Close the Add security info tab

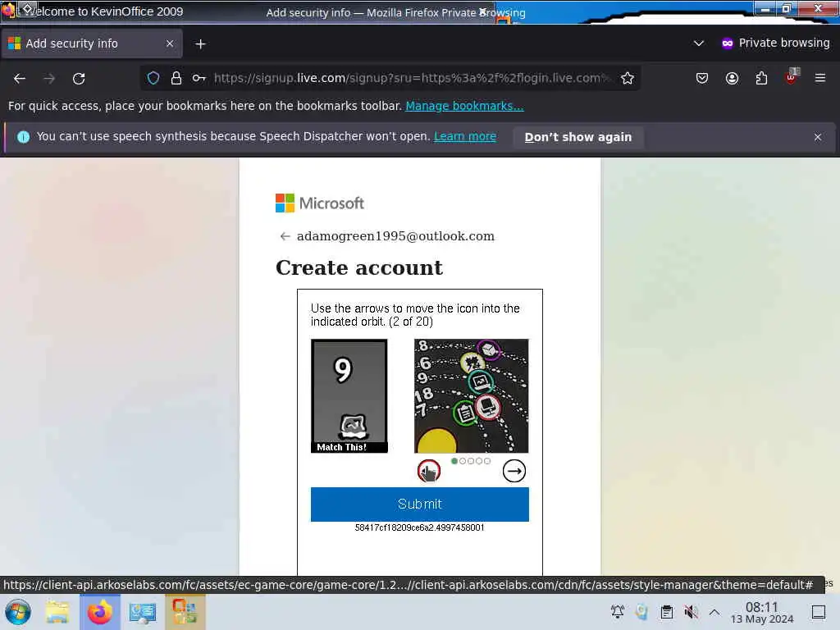point(170,43)
